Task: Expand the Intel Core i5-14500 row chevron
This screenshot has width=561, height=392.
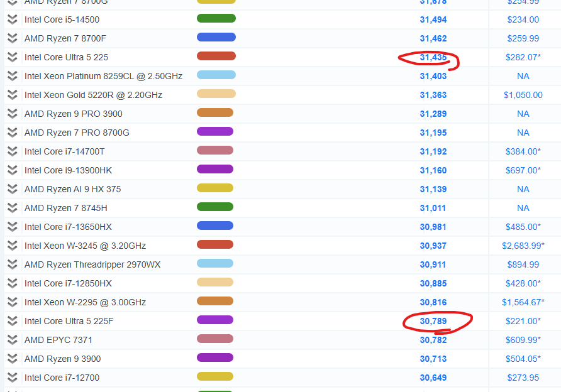Action: pos(12,19)
